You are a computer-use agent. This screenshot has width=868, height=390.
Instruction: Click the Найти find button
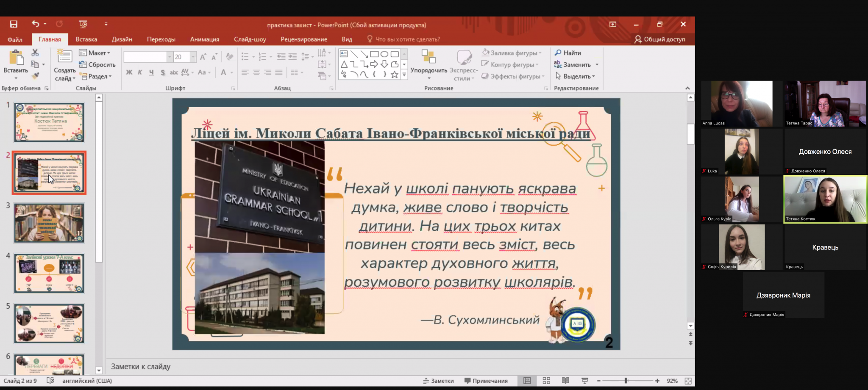tap(568, 53)
